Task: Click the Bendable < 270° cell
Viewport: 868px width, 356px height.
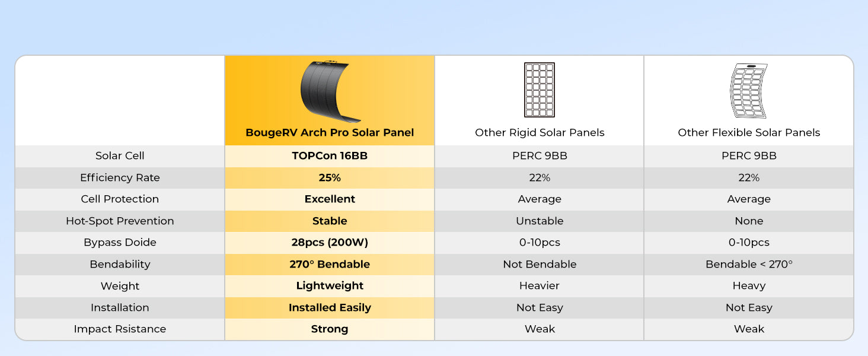Action: tap(749, 265)
